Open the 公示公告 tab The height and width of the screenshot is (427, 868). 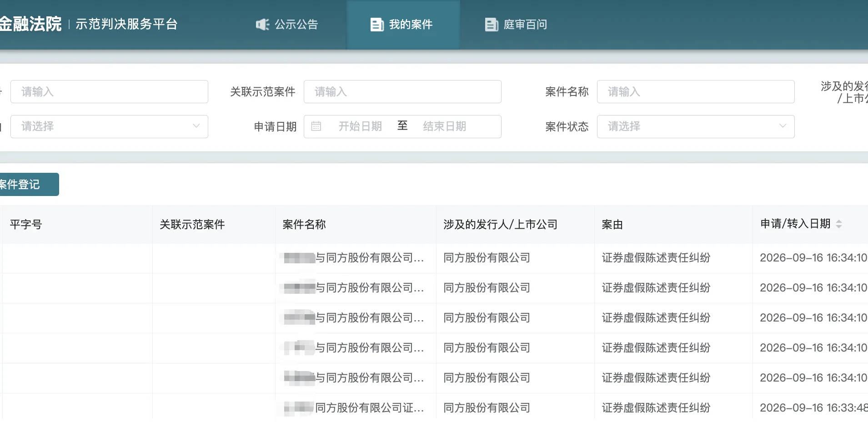287,25
